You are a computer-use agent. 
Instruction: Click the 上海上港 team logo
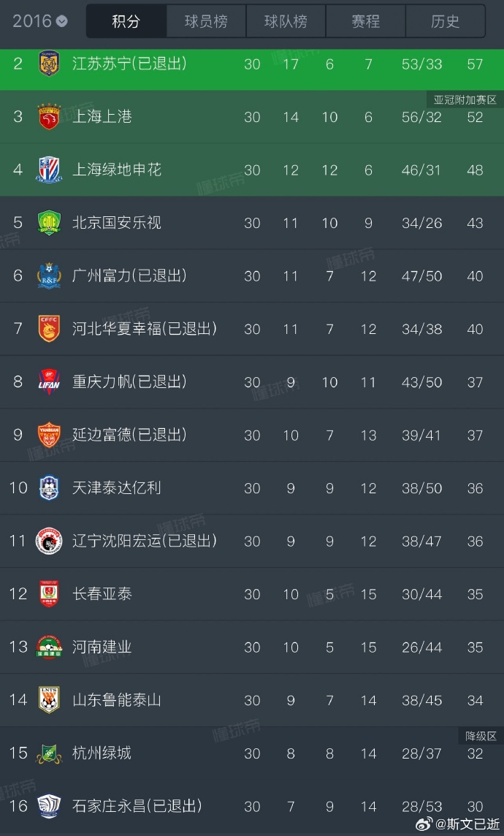pos(49,117)
